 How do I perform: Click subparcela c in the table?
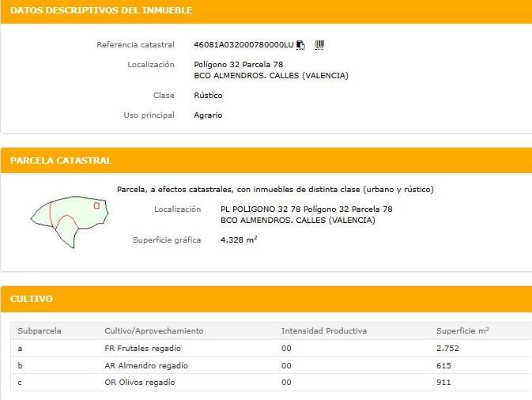(x=21, y=383)
